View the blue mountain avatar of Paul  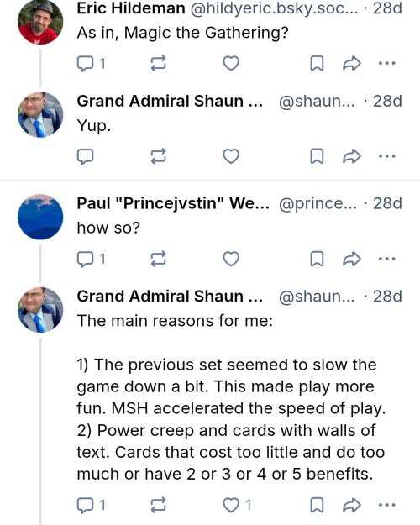(x=40, y=217)
